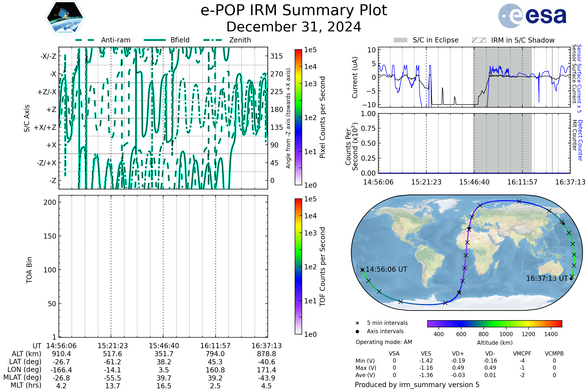Viewport: 588px width, 392px height.
Task: Click the VMCPF column header
Action: coord(522,354)
